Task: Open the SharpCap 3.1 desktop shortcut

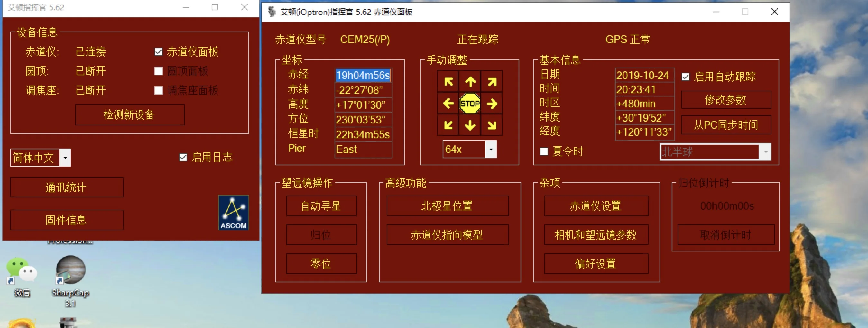Action: pos(70,281)
